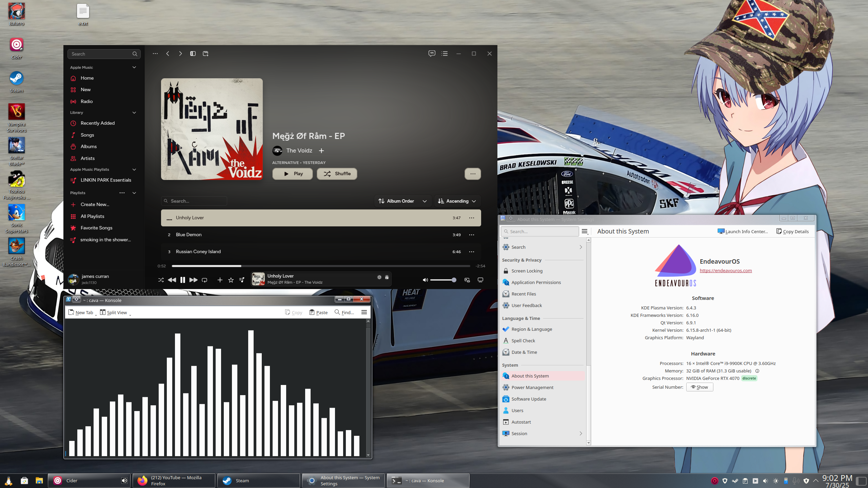Click Find... in Konsole toolbar
This screenshot has width=868, height=488.
point(344,312)
